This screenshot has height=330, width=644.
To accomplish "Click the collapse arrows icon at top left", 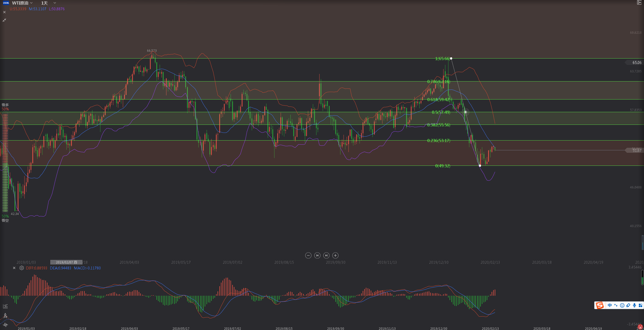I will click(x=4, y=20).
